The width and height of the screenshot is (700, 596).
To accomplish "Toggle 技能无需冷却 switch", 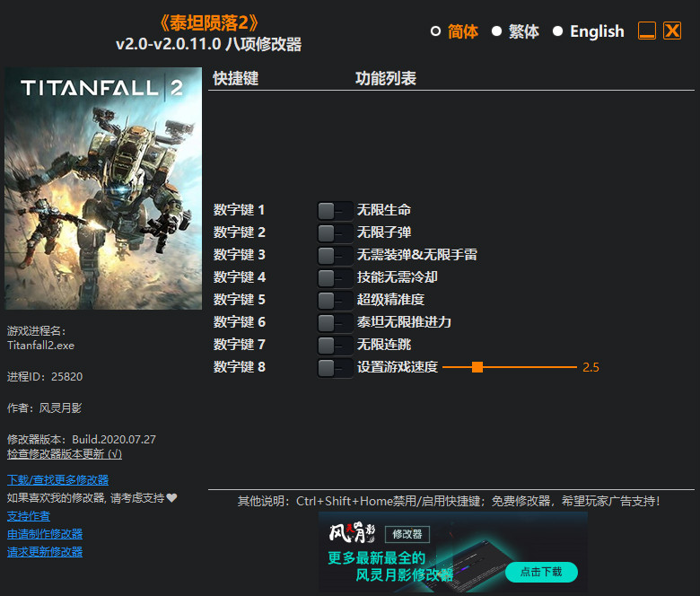I will coord(336,277).
